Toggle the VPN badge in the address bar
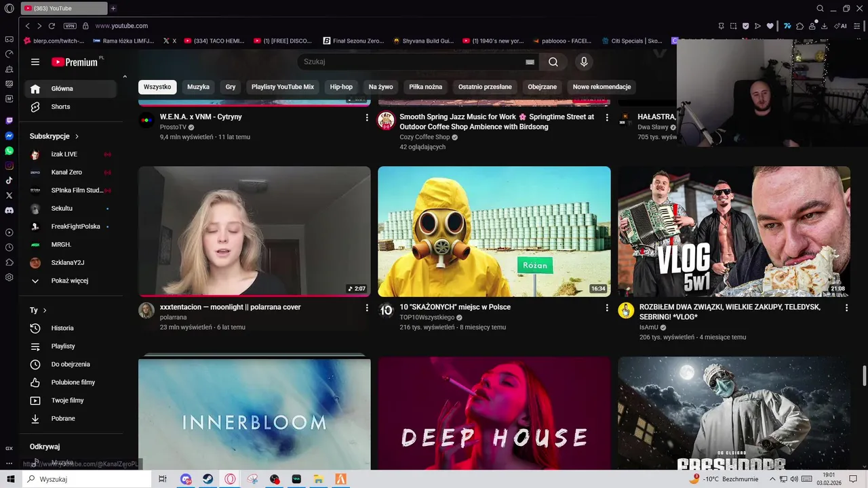Viewport: 868px width, 488px height. pyautogui.click(x=70, y=26)
